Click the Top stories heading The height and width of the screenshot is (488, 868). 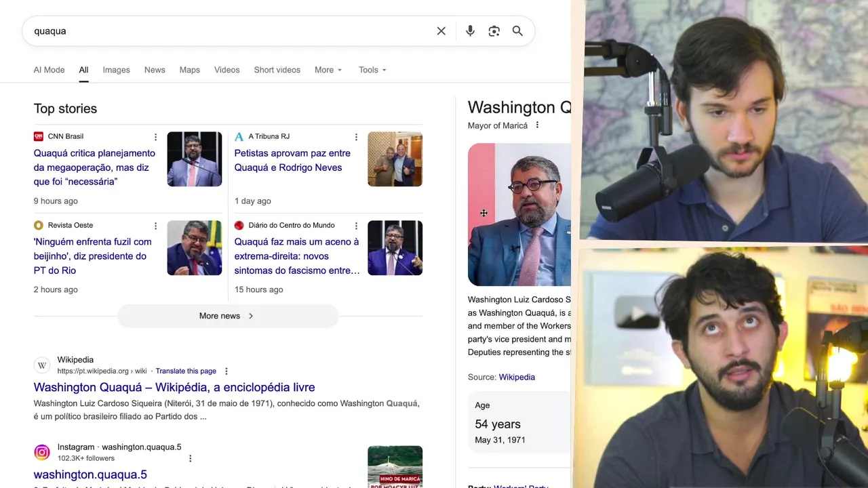pyautogui.click(x=65, y=108)
